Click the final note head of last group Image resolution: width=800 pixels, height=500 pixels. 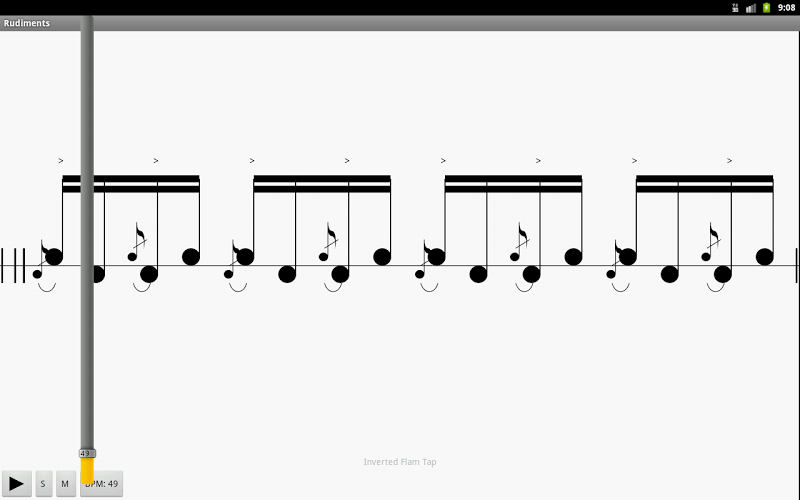[764, 257]
